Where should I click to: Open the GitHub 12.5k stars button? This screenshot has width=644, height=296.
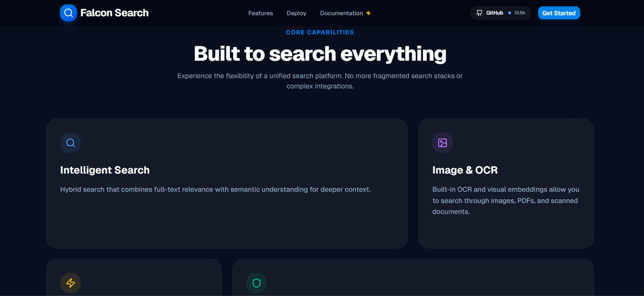(x=501, y=13)
